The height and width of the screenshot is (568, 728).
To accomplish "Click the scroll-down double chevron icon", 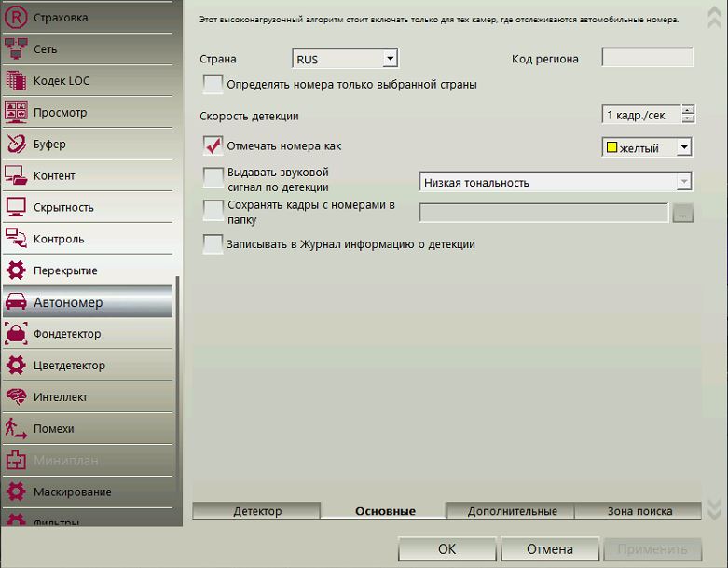I will coord(715,509).
